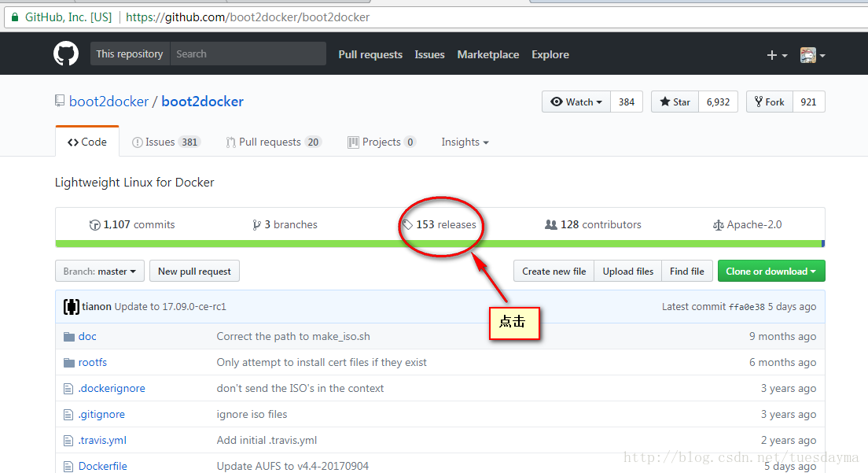Viewport: 868px width, 473px height.
Task: Click '9 months ago' timestamp for doc
Action: click(x=783, y=336)
